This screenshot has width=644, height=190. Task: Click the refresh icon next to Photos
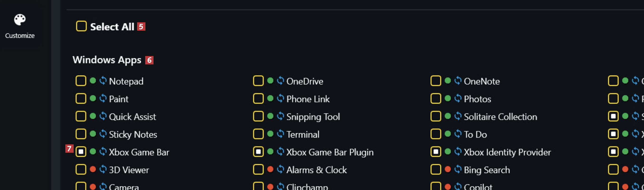[458, 99]
